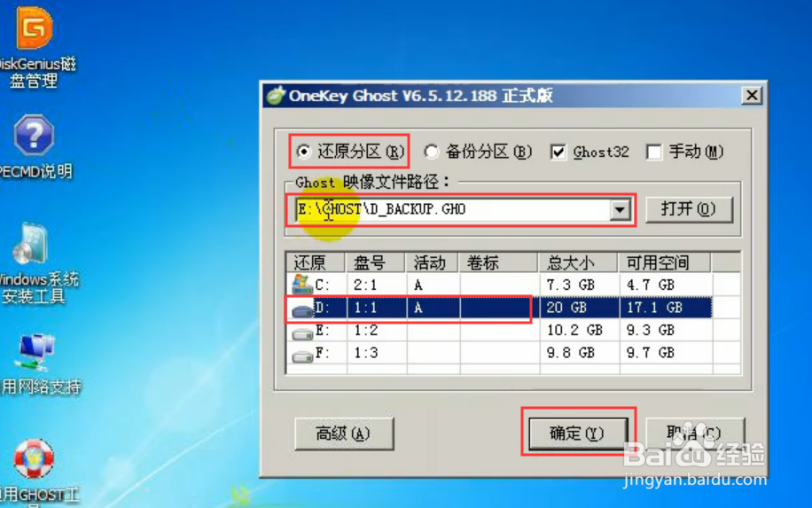Click the 20 GB total size cell
The image size is (812, 508).
(x=566, y=308)
